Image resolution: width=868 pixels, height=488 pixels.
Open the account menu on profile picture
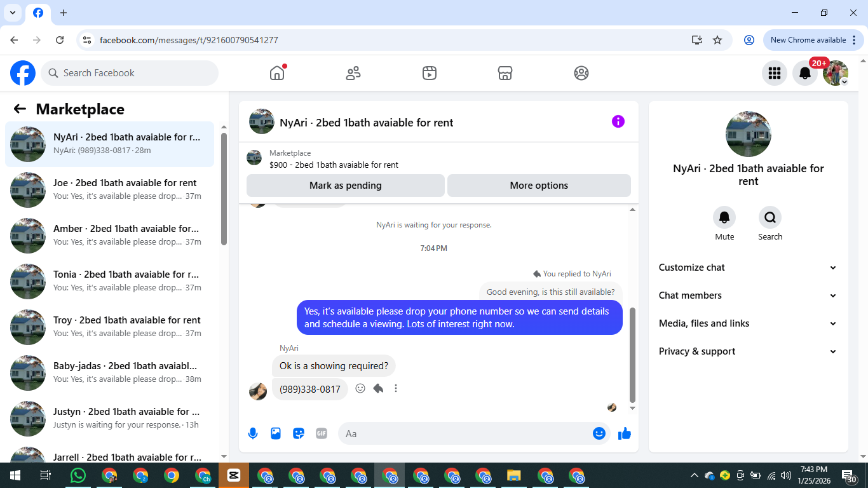[x=836, y=73]
